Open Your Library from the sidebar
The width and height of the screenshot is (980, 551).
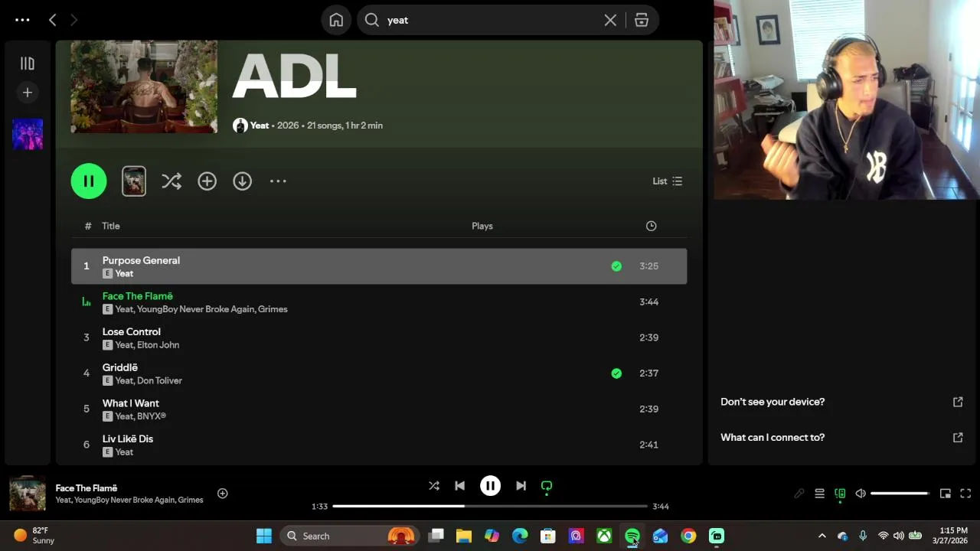28,64
